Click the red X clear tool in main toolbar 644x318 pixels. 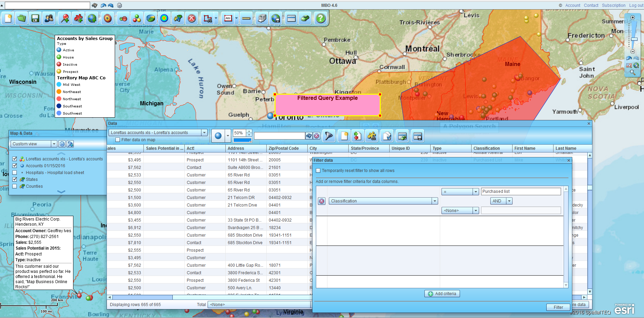coord(192,18)
